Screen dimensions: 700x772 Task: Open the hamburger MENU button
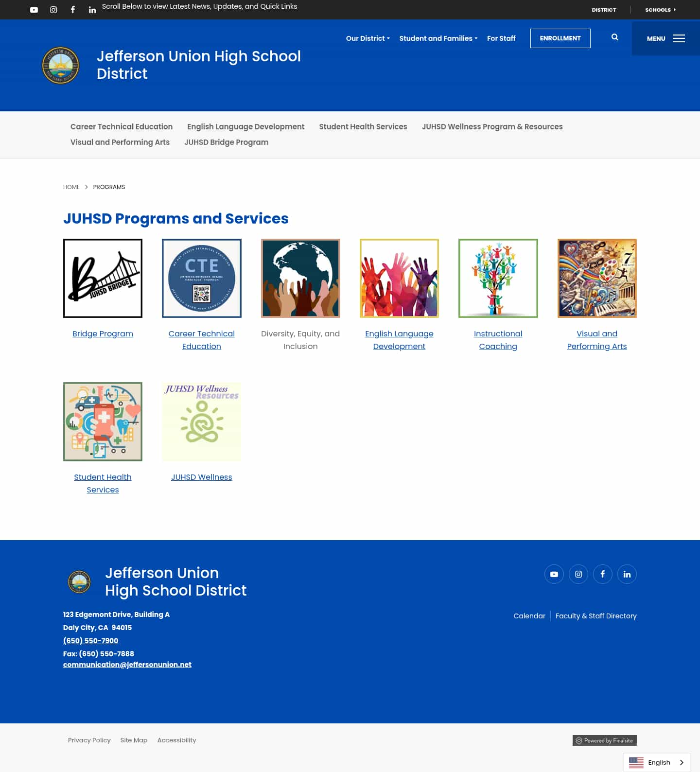665,38
